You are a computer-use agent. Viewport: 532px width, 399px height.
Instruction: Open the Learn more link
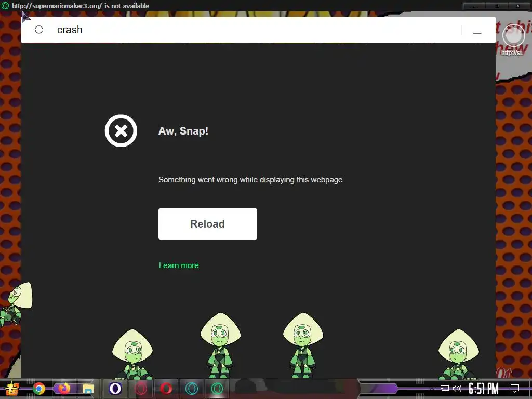coord(179,265)
